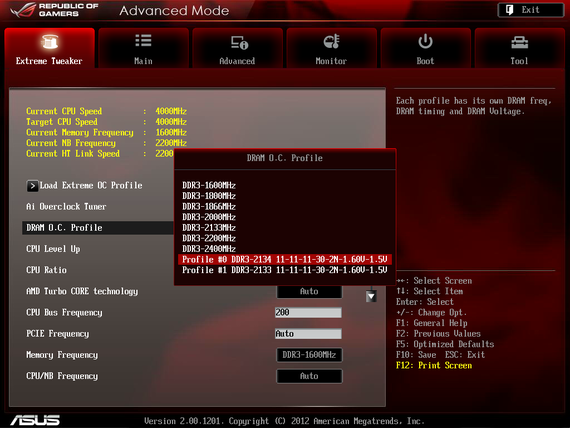This screenshot has height=428, width=570.
Task: Open CPU/NB Frequency Auto dropdown
Action: (309, 376)
